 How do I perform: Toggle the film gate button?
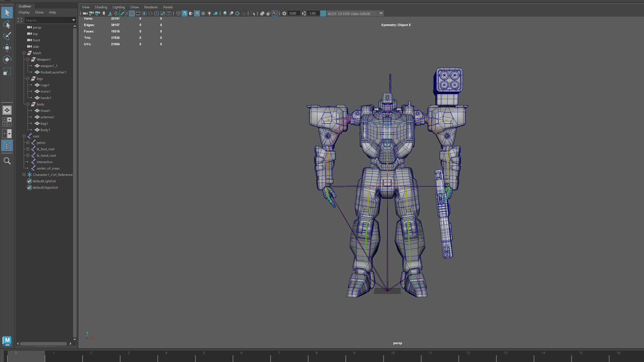tap(138, 13)
